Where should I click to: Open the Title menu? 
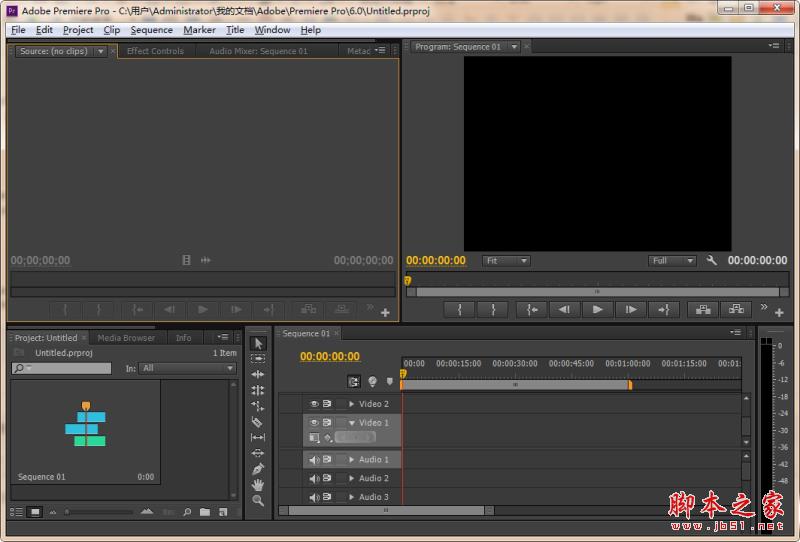coord(235,30)
